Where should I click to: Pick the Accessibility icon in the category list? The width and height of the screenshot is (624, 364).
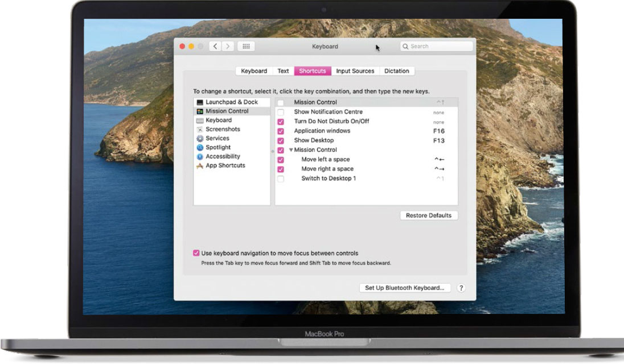pos(200,156)
